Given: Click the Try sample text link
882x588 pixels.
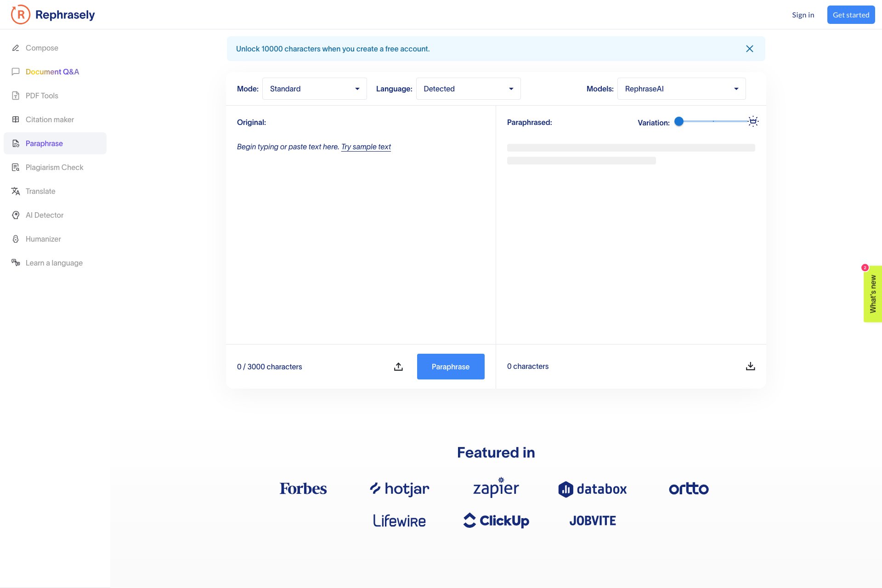Looking at the screenshot, I should [366, 147].
